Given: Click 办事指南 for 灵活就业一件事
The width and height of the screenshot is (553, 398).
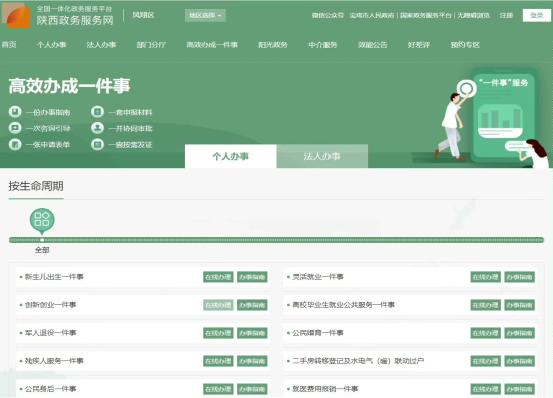Looking at the screenshot, I should coord(519,277).
